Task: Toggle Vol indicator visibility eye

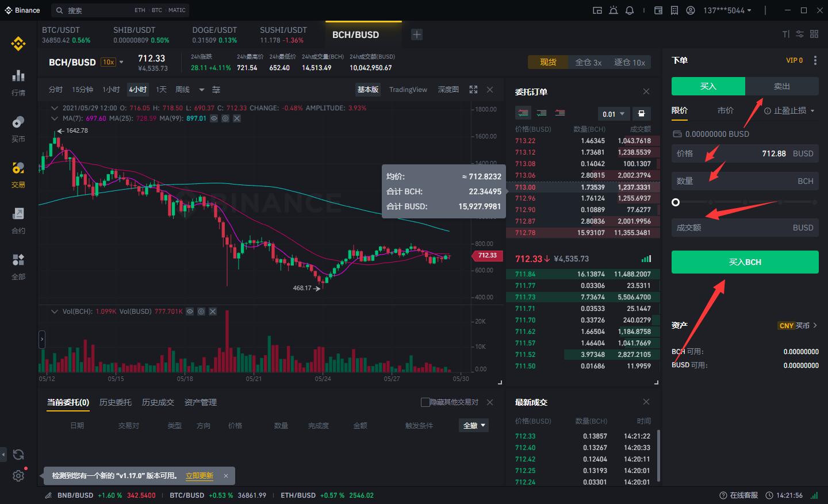Action: [190, 311]
